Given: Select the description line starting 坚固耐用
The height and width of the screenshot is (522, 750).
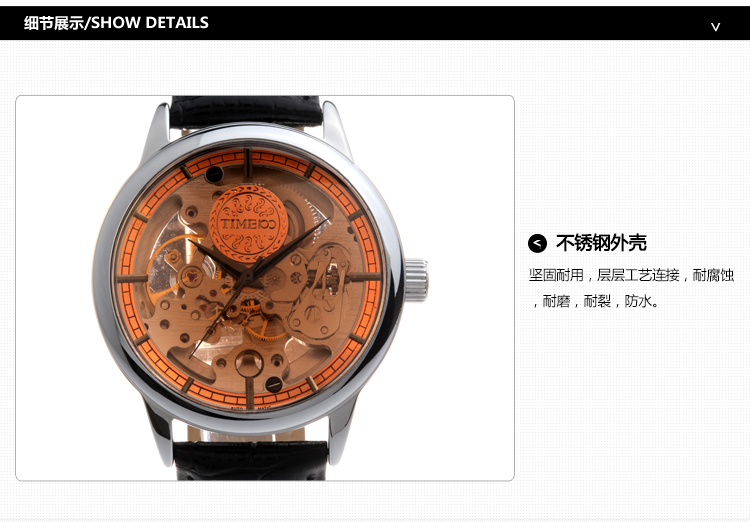Looking at the screenshot, I should point(631,275).
